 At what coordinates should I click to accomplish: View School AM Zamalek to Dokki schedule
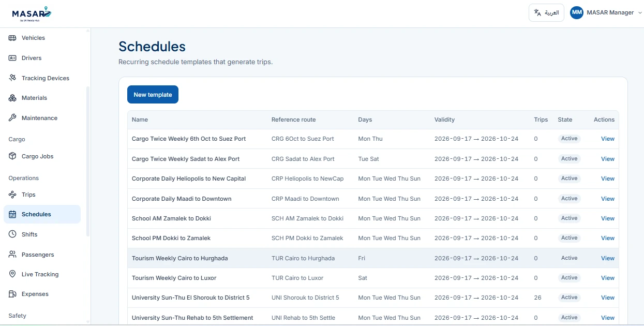pyautogui.click(x=607, y=218)
